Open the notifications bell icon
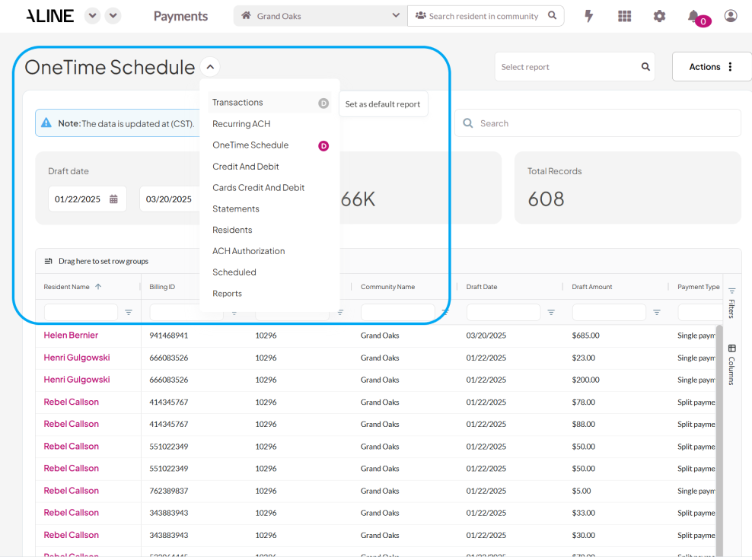This screenshot has height=560, width=752. coord(693,17)
